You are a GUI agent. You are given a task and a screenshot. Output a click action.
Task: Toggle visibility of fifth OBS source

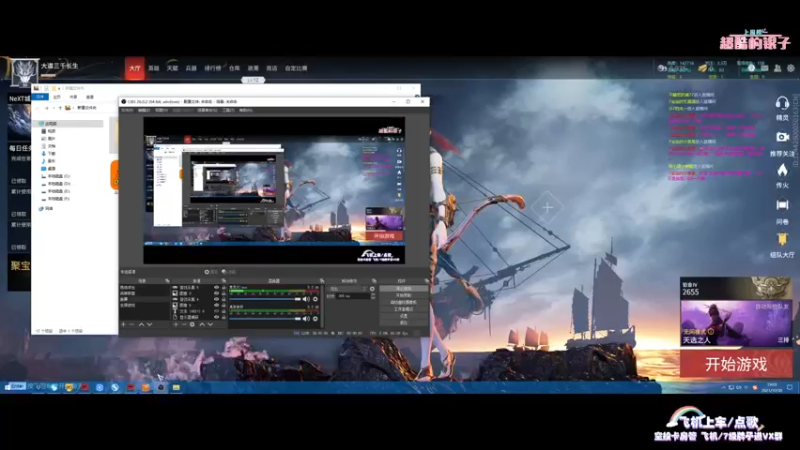(x=217, y=311)
